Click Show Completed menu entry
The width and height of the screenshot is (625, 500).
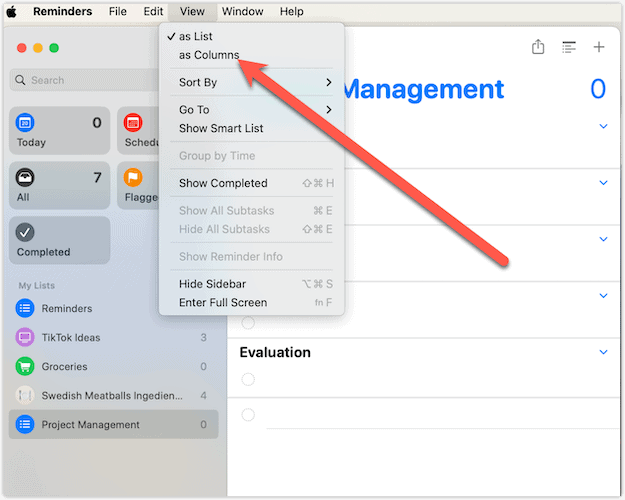[x=223, y=183]
